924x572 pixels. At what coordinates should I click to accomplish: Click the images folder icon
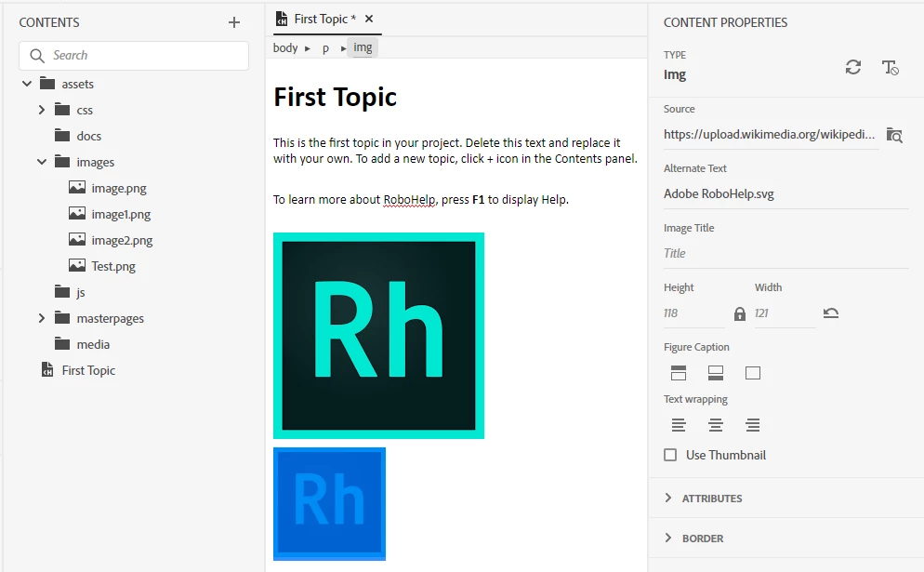click(62, 161)
